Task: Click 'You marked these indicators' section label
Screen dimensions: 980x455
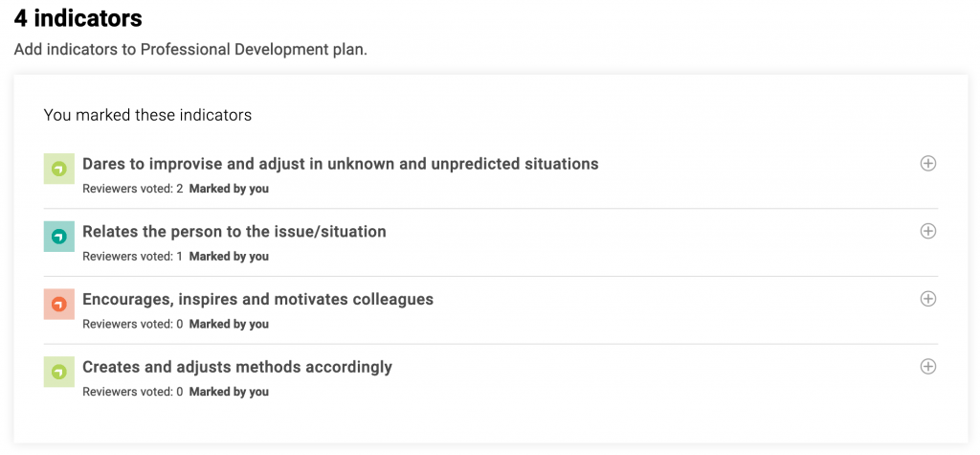Action: 147,115
